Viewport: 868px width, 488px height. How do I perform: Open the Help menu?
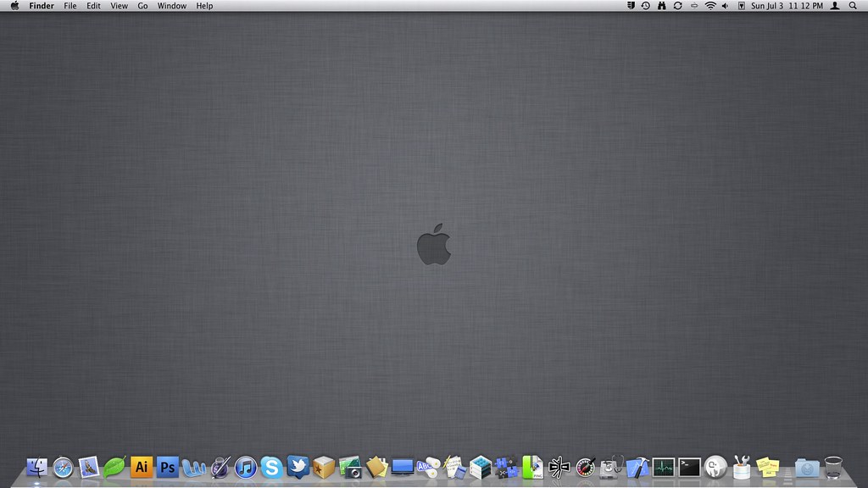[204, 6]
